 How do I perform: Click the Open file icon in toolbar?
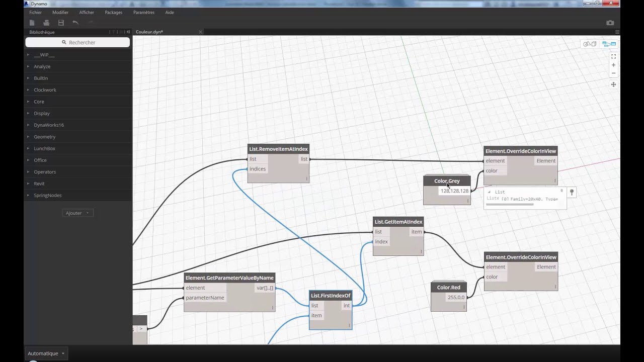coord(46,23)
